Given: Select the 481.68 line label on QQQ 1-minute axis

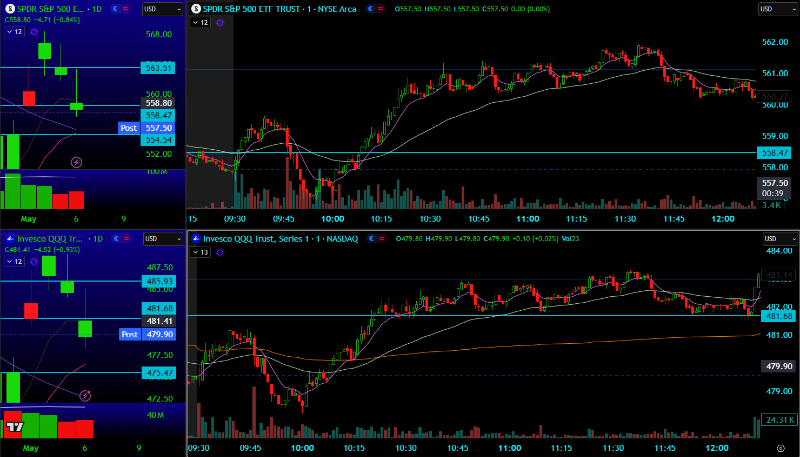Looking at the screenshot, I should [778, 317].
